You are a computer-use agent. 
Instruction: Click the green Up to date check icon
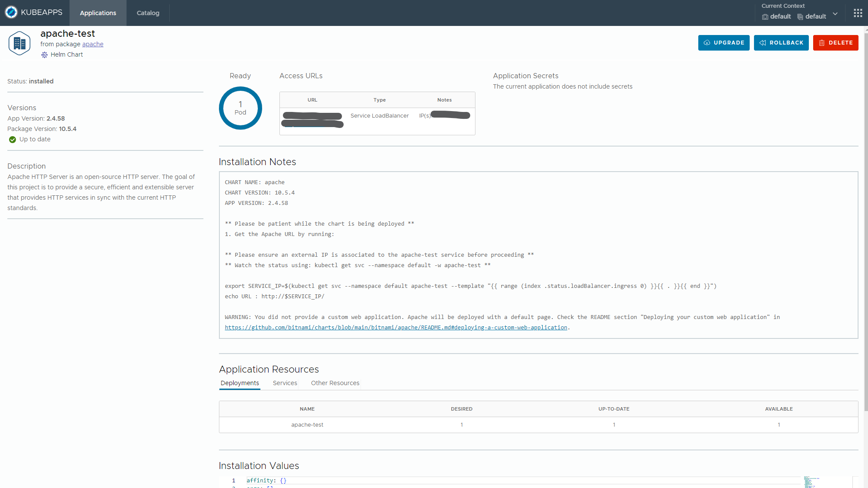coord(13,140)
